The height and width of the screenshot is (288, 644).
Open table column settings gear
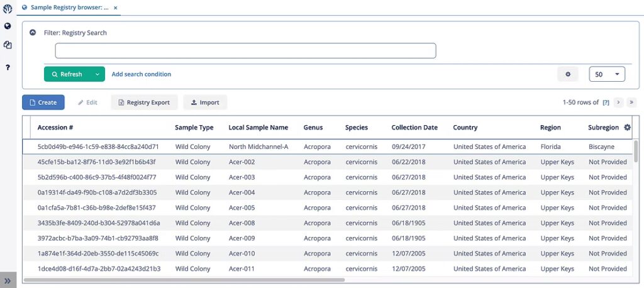point(627,128)
